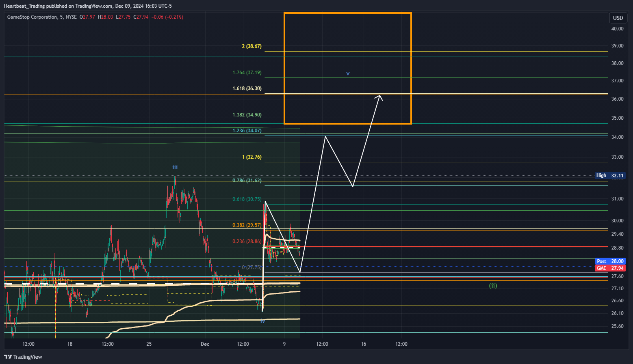Click the Heartbeat_Trading published header text
This screenshot has width=633, height=364.
88,6
